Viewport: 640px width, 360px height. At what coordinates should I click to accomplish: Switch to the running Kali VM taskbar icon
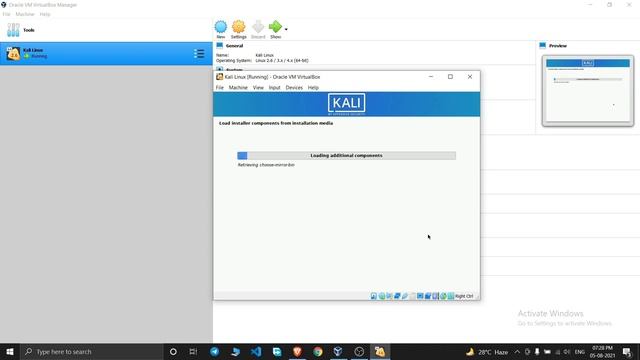[x=380, y=351]
